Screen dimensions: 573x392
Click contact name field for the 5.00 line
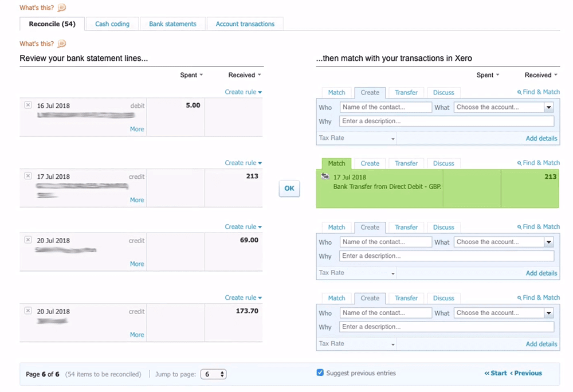386,107
